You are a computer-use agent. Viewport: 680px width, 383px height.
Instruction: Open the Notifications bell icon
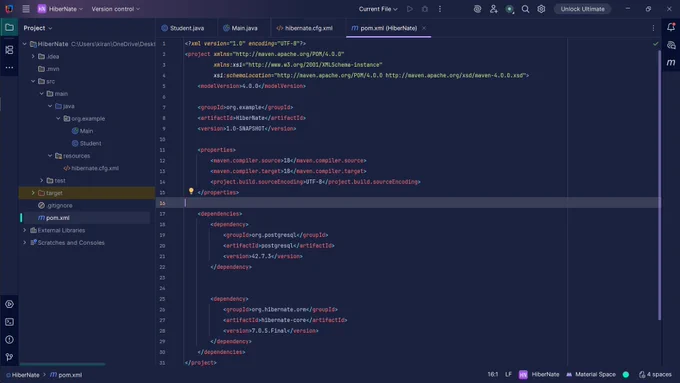click(671, 27)
